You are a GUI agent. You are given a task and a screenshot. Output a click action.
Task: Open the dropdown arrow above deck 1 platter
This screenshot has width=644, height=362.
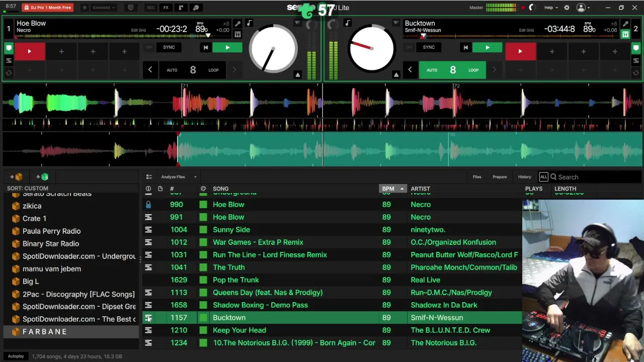click(297, 23)
